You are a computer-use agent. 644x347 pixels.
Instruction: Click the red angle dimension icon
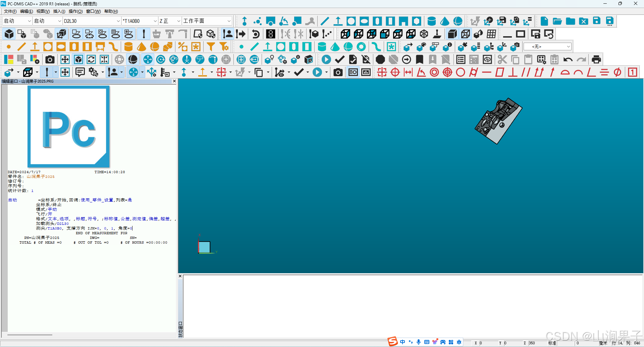point(421,72)
